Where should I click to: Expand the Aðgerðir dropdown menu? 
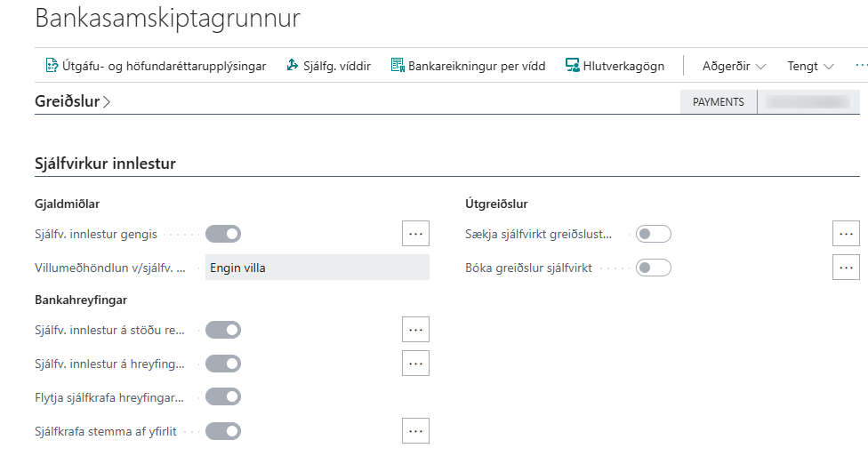734,66
